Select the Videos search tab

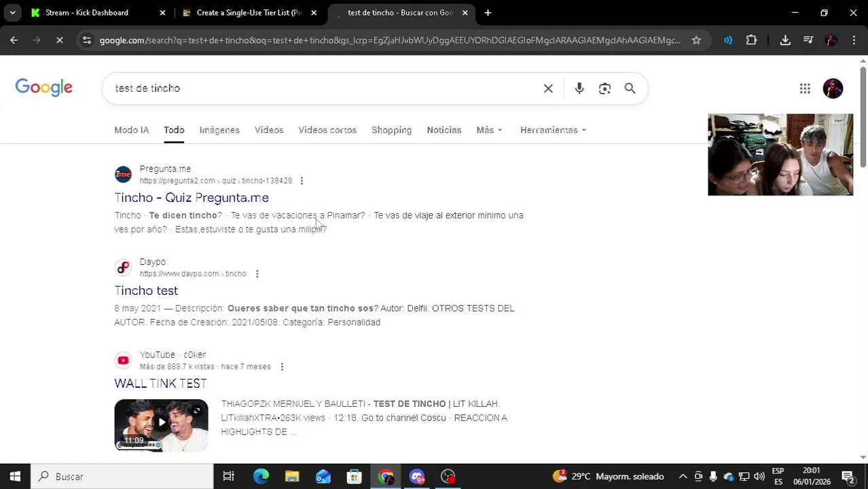point(269,130)
